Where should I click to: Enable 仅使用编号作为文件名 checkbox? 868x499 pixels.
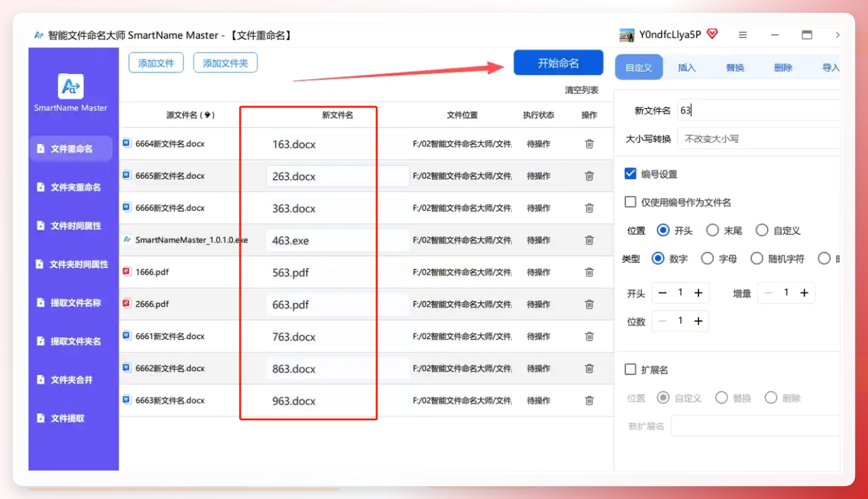[x=630, y=202]
